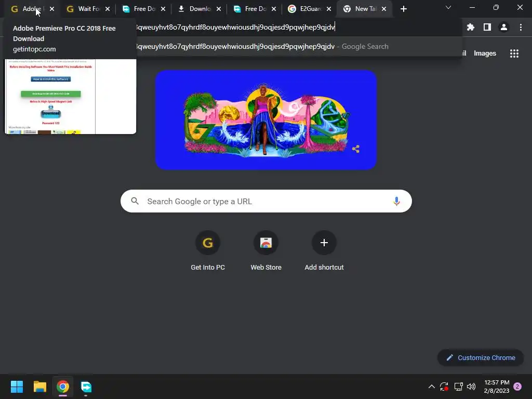Image resolution: width=532 pixels, height=399 pixels.
Task: Open the notification badge showing 2
Action: click(517, 387)
